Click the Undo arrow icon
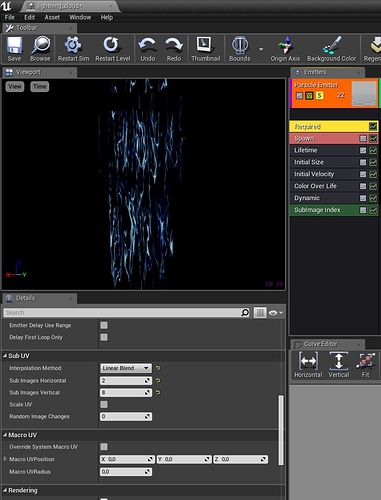This screenshot has width=381, height=500. 148,45
